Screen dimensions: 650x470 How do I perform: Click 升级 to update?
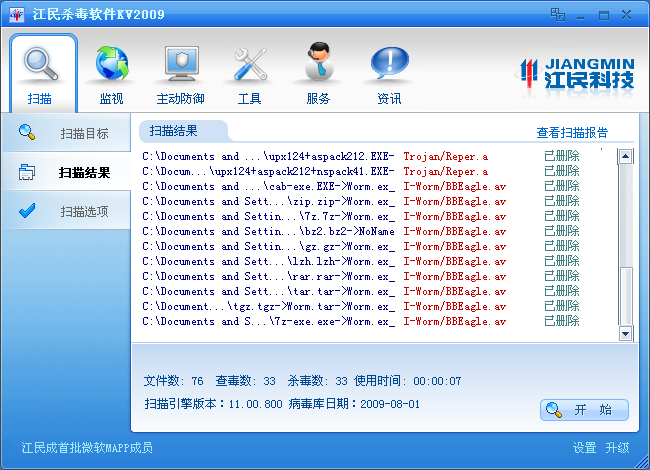click(x=617, y=448)
